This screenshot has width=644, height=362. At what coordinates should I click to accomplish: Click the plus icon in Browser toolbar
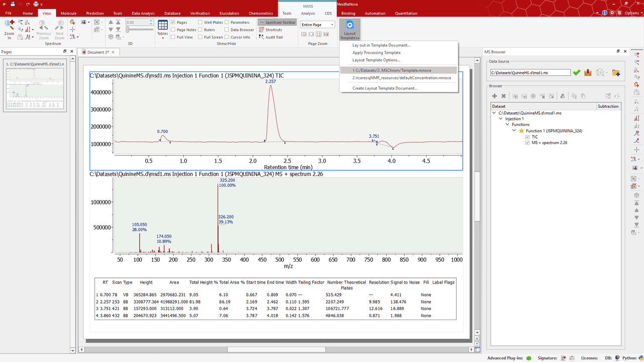[495, 96]
